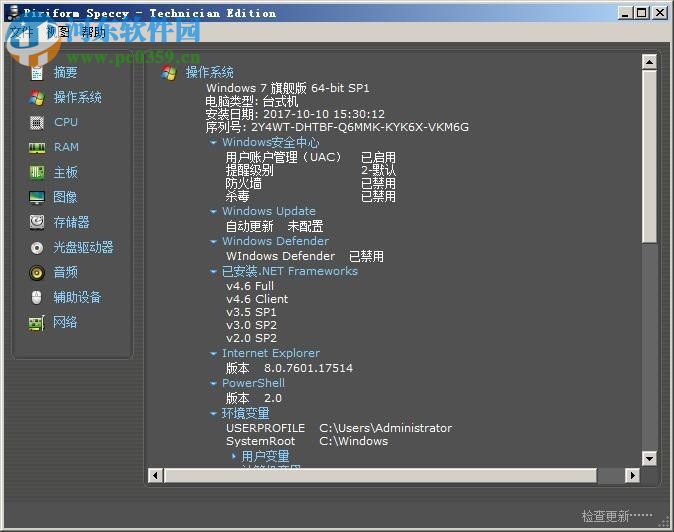Click the horizontal scrollbar right arrow

point(632,476)
